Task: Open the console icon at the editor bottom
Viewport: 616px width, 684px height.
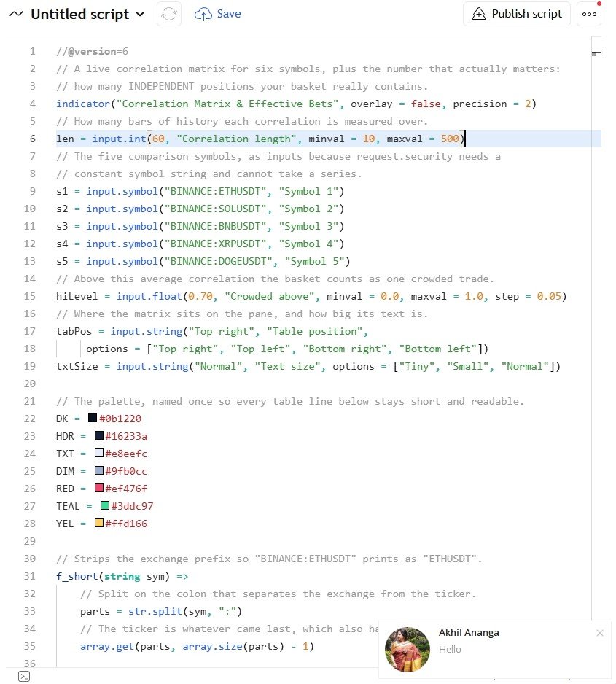Action: click(x=24, y=676)
